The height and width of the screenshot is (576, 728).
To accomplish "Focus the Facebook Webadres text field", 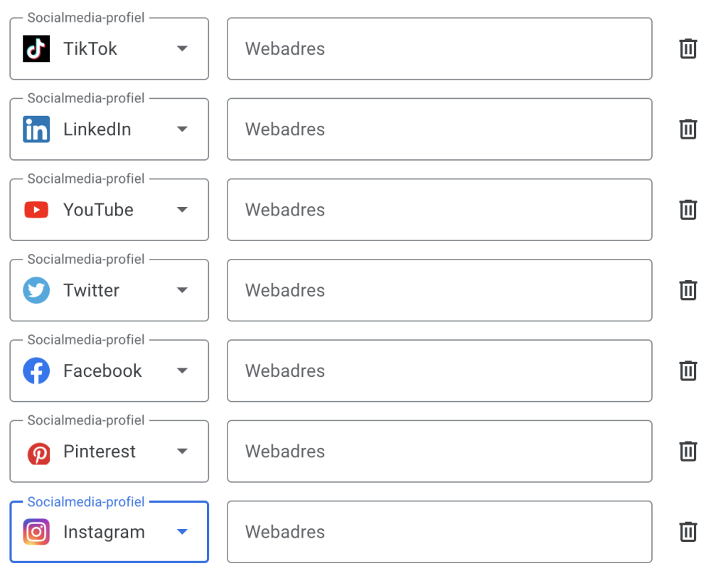I will 439,370.
